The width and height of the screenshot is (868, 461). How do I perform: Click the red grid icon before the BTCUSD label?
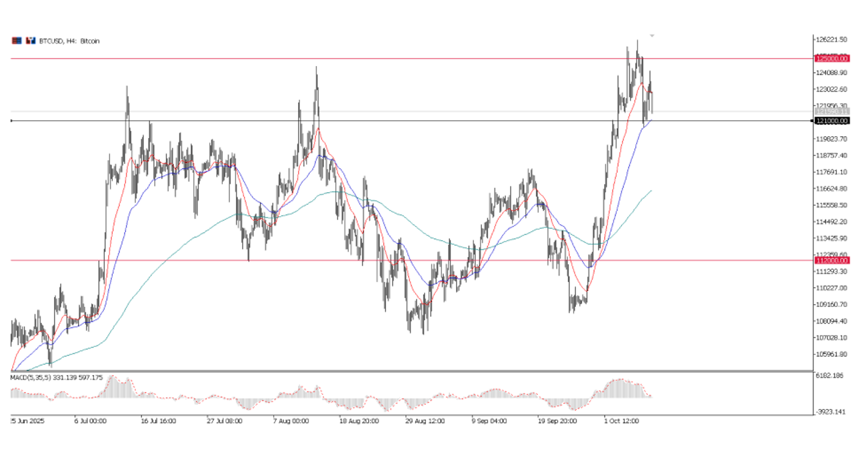point(16,40)
